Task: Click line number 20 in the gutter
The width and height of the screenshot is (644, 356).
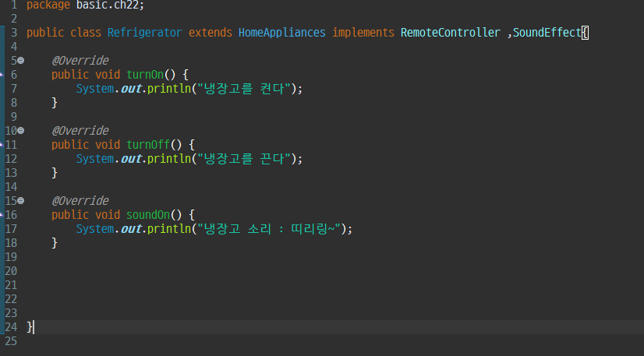Action: [11, 271]
